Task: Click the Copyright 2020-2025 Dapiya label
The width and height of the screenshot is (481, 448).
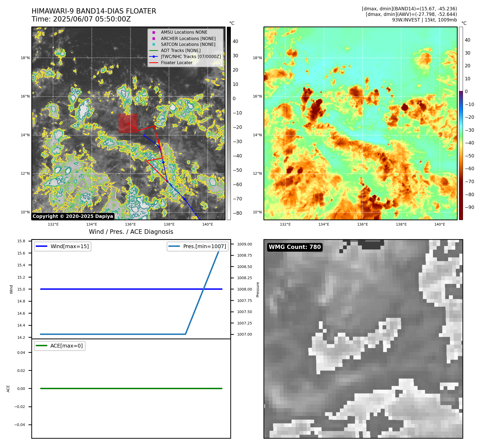Action: (73, 216)
